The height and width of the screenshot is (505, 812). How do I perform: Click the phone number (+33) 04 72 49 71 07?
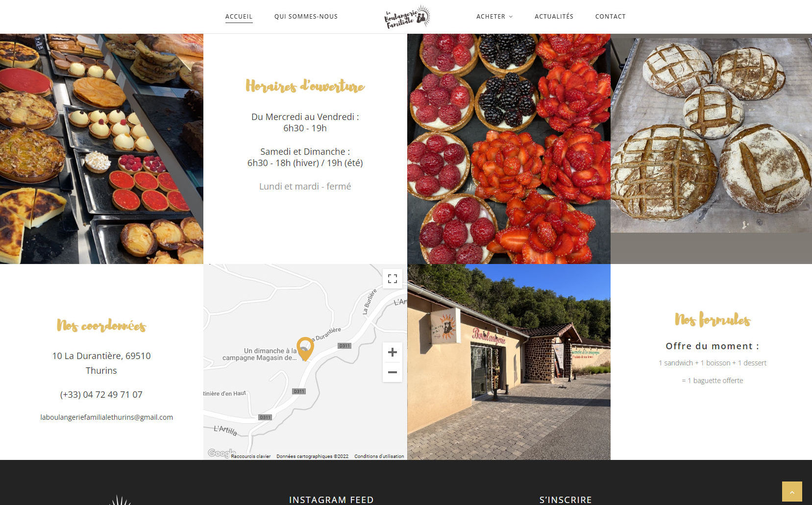pos(101,395)
